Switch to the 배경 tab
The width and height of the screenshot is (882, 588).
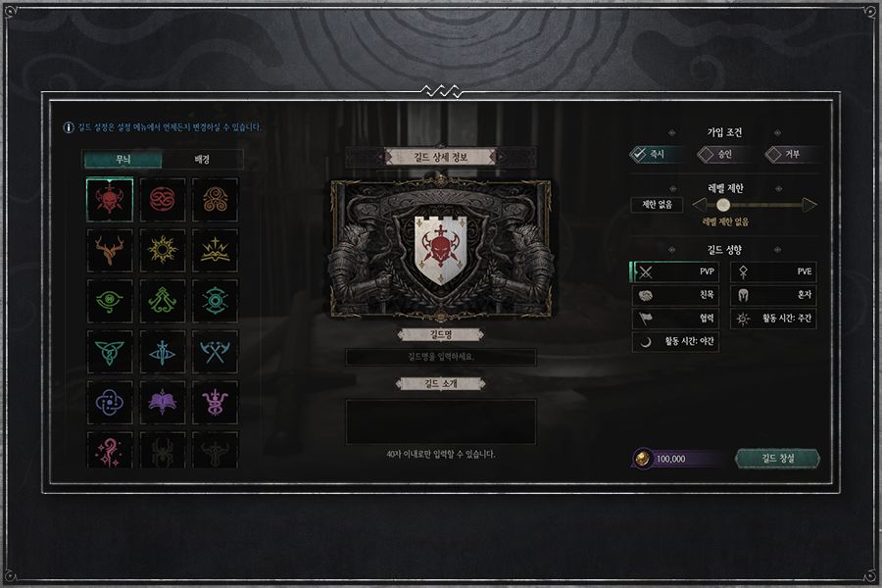[202, 159]
